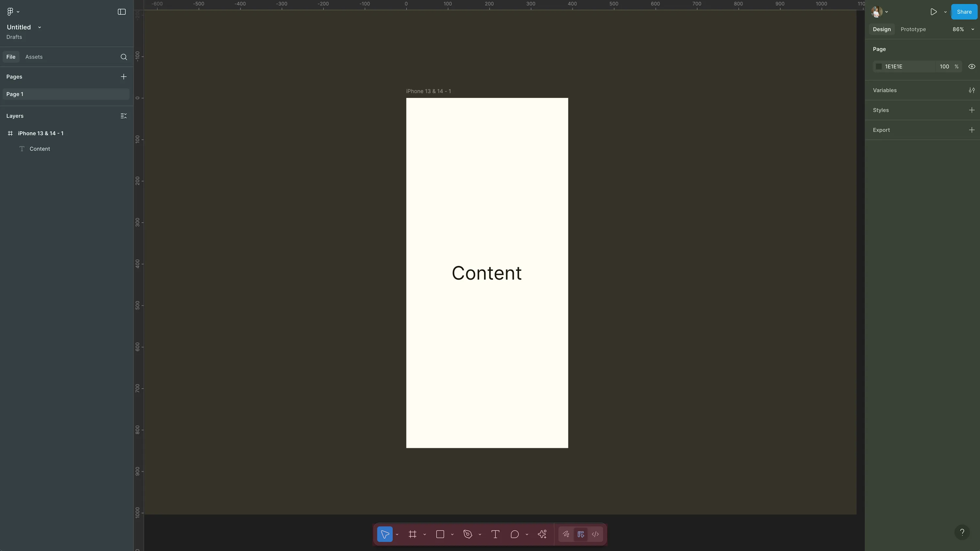Select the Content text layer

[x=40, y=148]
